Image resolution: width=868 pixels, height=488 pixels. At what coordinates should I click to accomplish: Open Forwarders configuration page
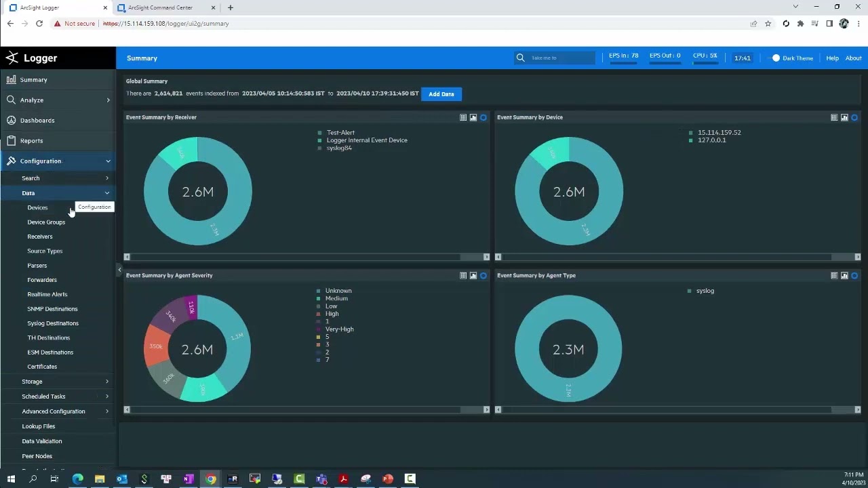42,280
